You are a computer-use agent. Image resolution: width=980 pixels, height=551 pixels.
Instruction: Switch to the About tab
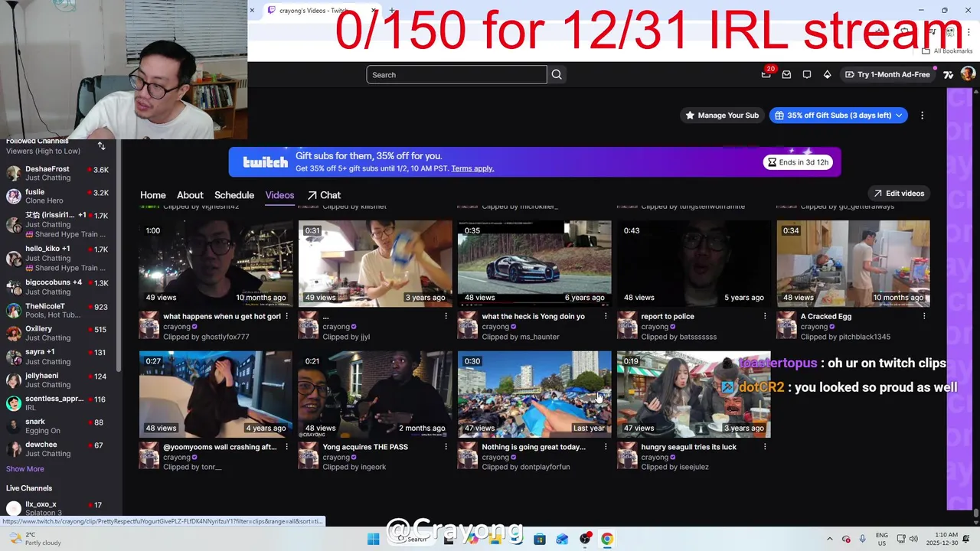click(190, 195)
